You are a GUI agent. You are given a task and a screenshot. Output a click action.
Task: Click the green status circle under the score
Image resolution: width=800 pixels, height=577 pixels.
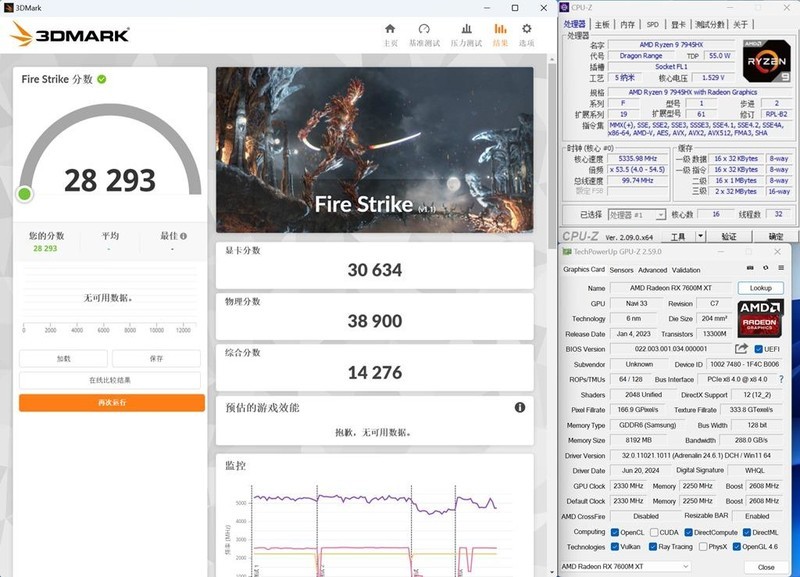24,193
